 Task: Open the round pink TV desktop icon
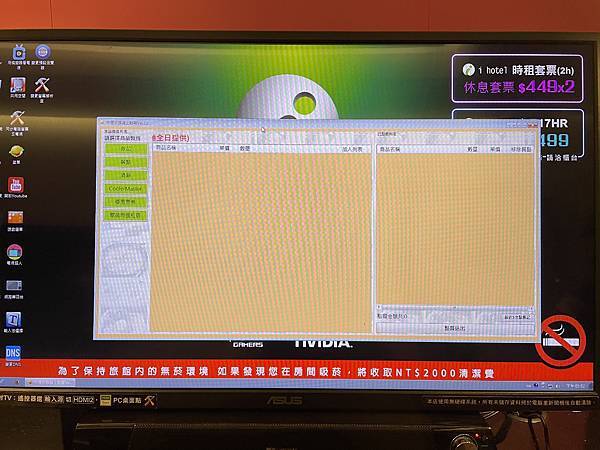[15, 252]
